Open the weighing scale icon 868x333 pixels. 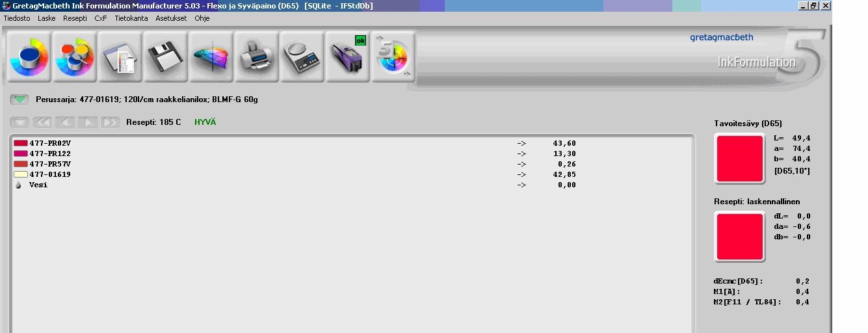point(302,57)
